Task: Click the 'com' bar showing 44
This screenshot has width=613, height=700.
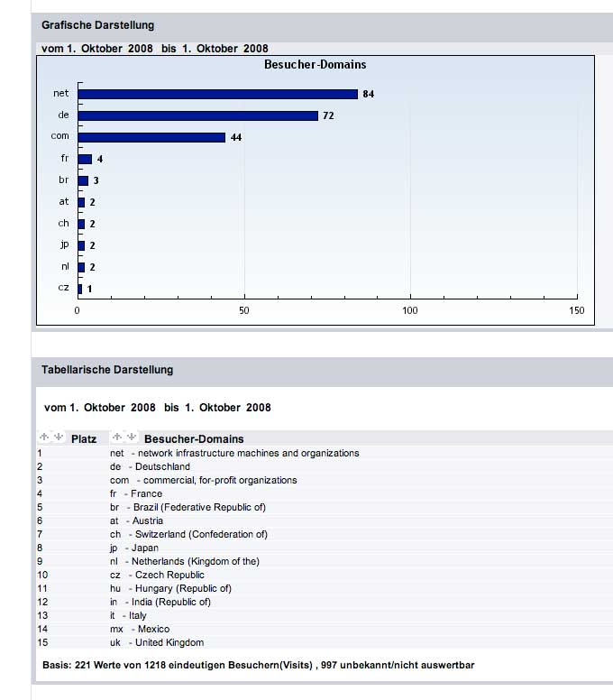Action: pyautogui.click(x=151, y=137)
